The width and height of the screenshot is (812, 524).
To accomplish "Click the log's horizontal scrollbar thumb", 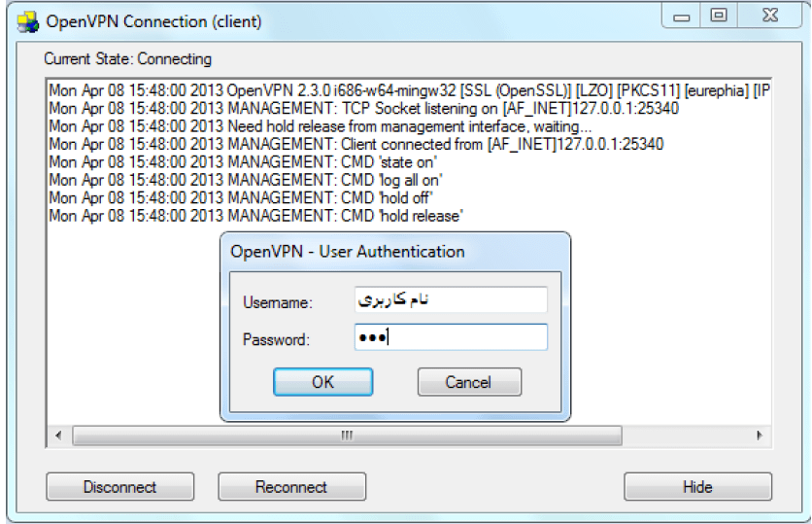I will tap(347, 436).
